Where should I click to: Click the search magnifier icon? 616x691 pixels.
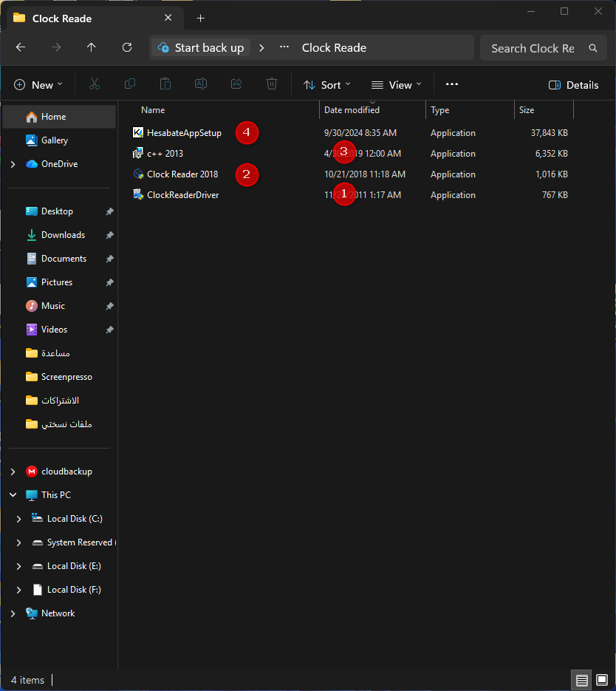pos(593,48)
